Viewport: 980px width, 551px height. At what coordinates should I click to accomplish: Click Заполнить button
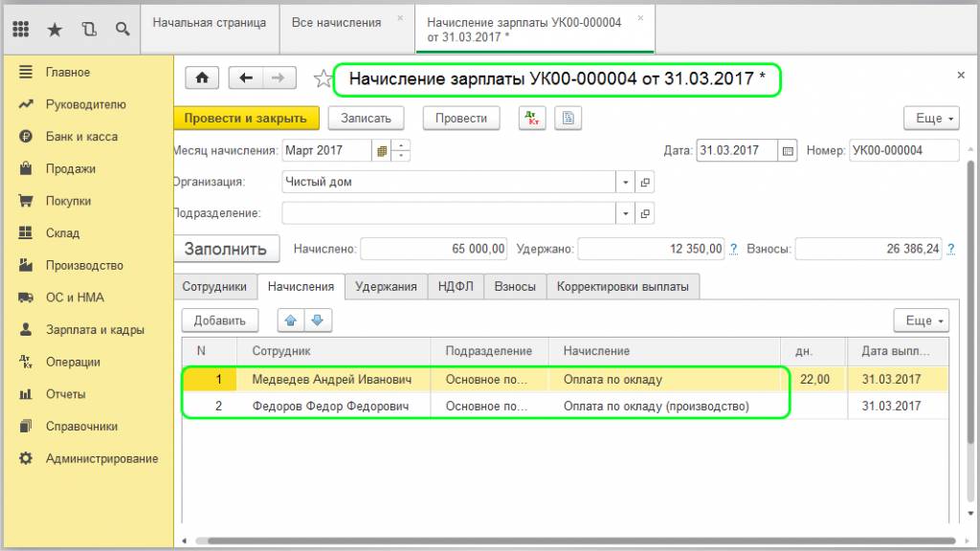coord(226,249)
